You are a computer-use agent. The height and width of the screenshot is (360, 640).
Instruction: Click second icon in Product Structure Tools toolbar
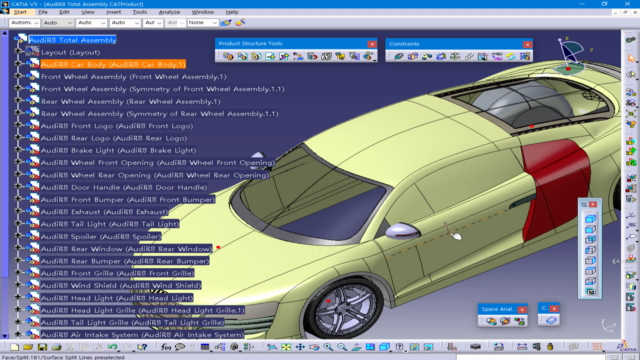point(242,56)
